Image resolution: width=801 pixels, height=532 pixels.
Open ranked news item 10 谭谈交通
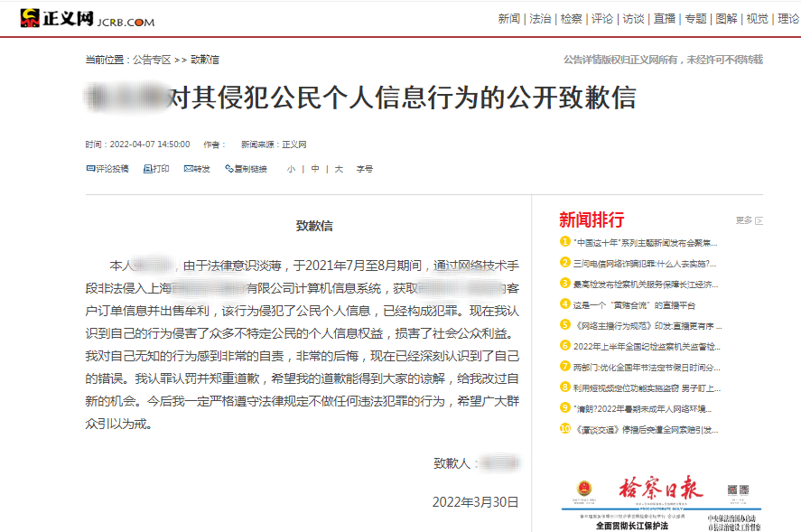(639, 429)
